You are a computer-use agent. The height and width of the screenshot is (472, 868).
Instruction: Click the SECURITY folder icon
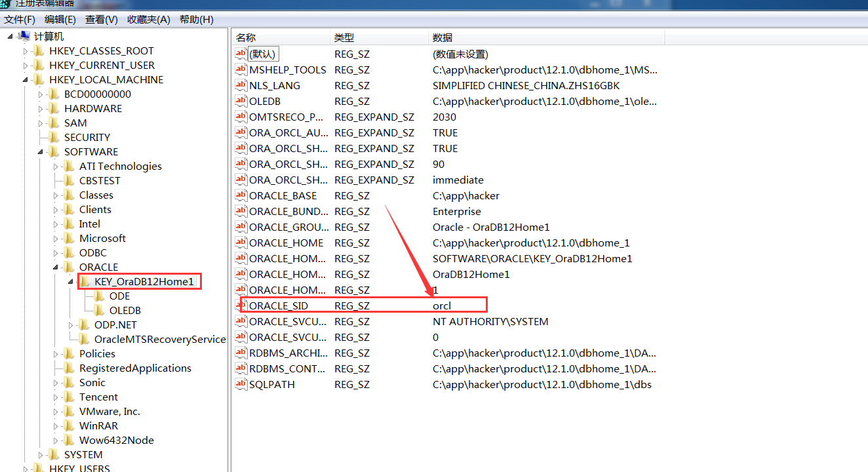pos(54,137)
